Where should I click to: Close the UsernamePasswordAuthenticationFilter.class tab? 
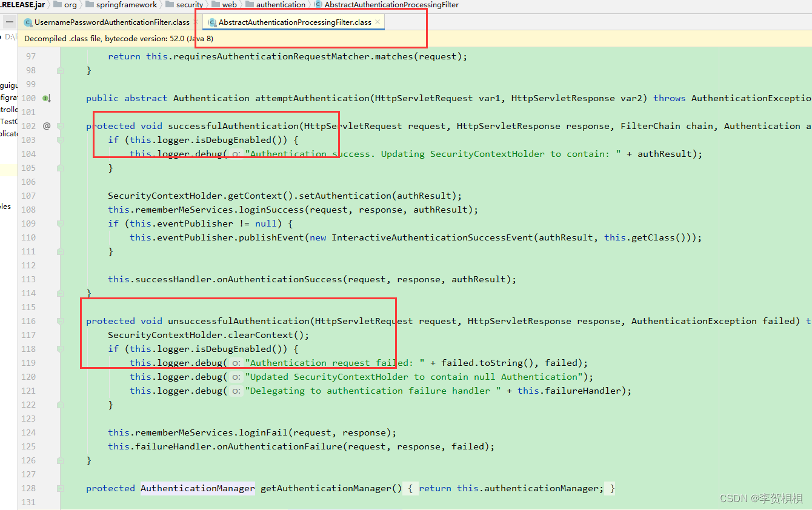tap(196, 22)
